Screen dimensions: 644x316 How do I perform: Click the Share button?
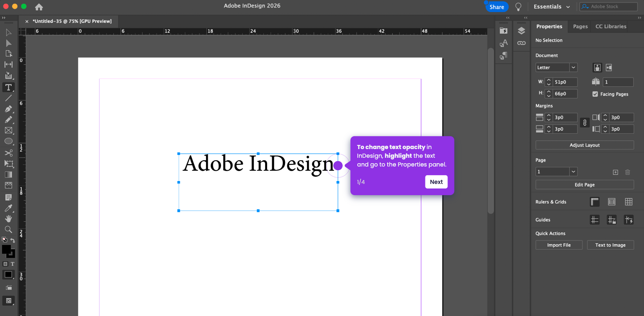click(x=497, y=7)
